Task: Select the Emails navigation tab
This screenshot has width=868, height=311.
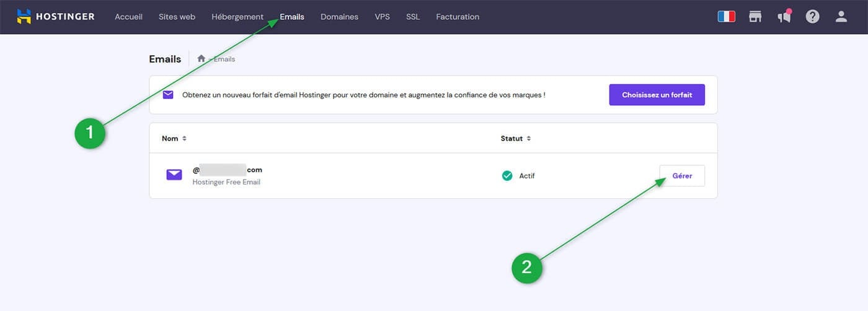Action: (x=292, y=17)
